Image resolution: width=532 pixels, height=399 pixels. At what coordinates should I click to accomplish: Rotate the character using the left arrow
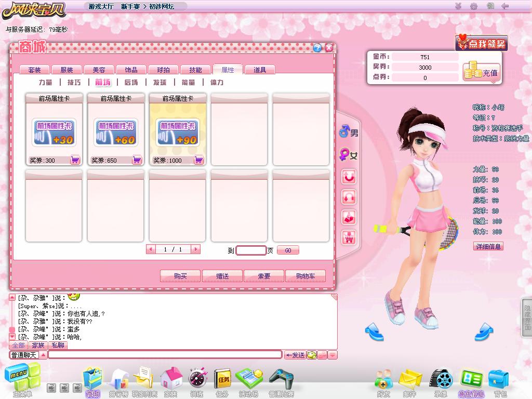[374, 331]
